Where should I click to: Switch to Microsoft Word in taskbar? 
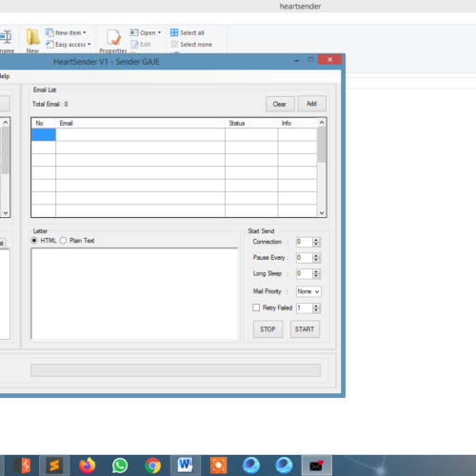(x=186, y=466)
